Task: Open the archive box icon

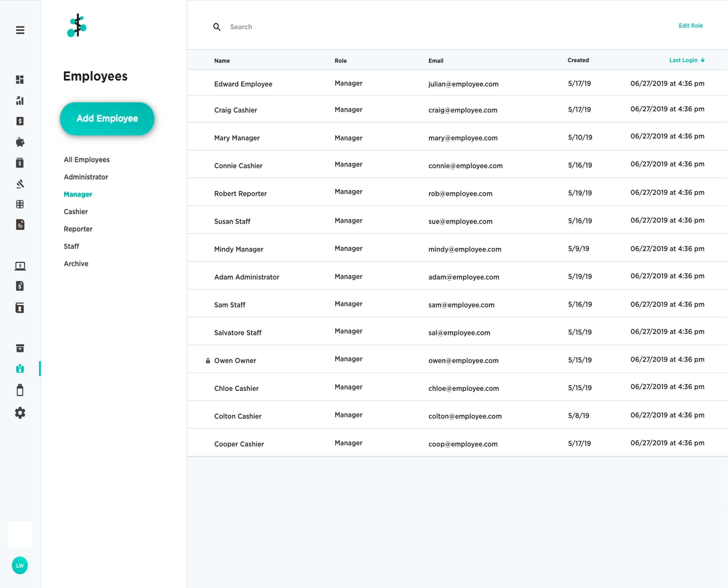Action: tap(20, 348)
